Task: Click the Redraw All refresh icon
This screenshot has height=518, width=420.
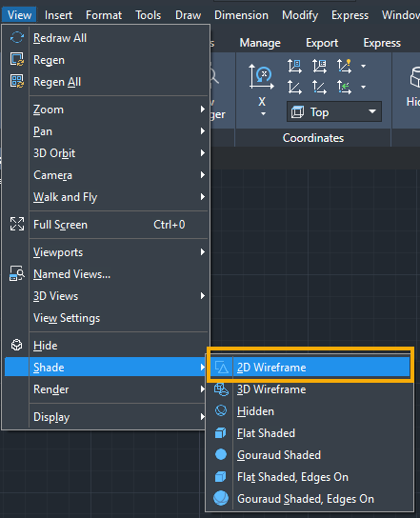Action: [17, 38]
